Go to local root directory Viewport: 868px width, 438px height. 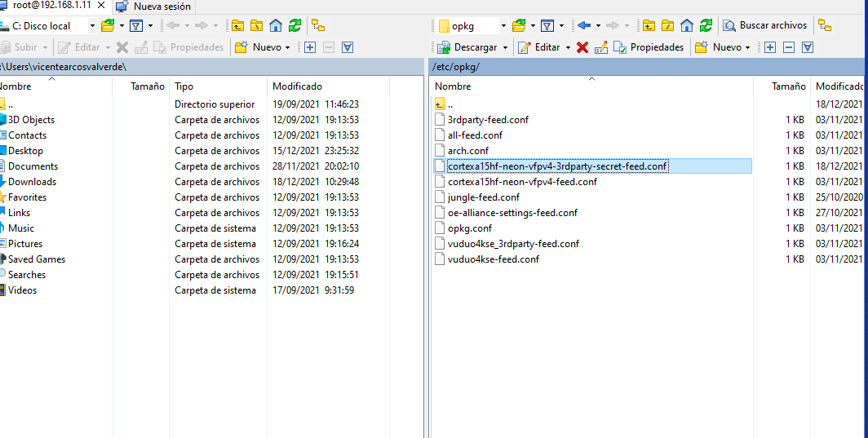(x=257, y=26)
